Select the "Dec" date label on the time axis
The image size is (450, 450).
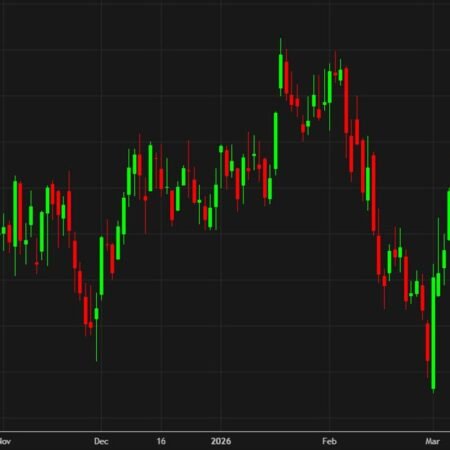coord(101,441)
